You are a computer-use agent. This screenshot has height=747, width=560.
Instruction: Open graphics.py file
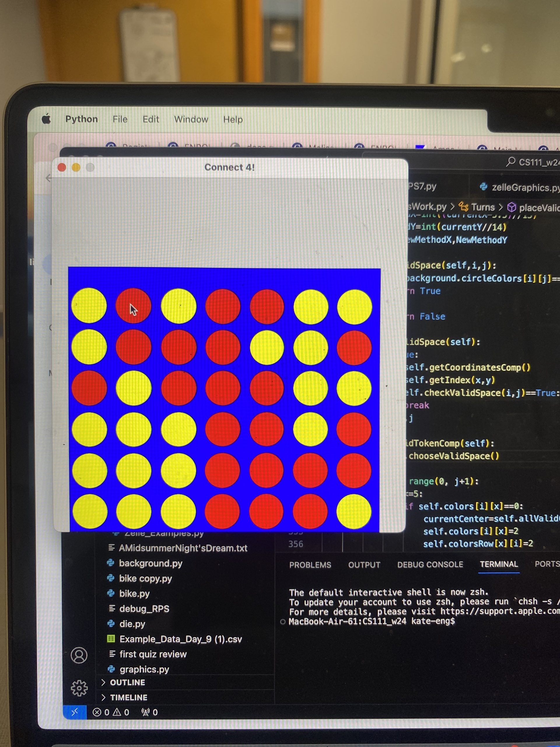tap(144, 669)
